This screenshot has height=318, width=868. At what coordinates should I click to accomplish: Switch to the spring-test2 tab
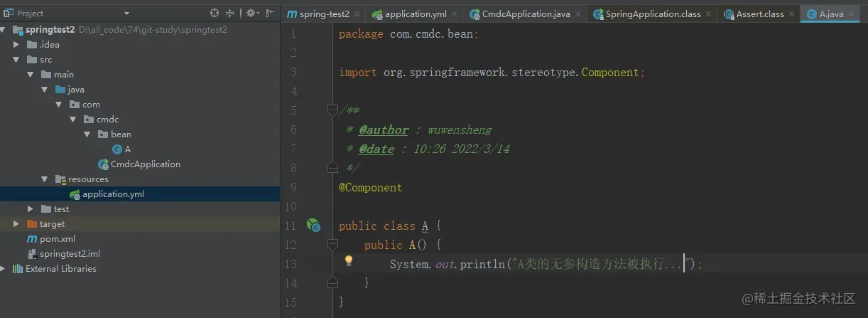point(324,14)
